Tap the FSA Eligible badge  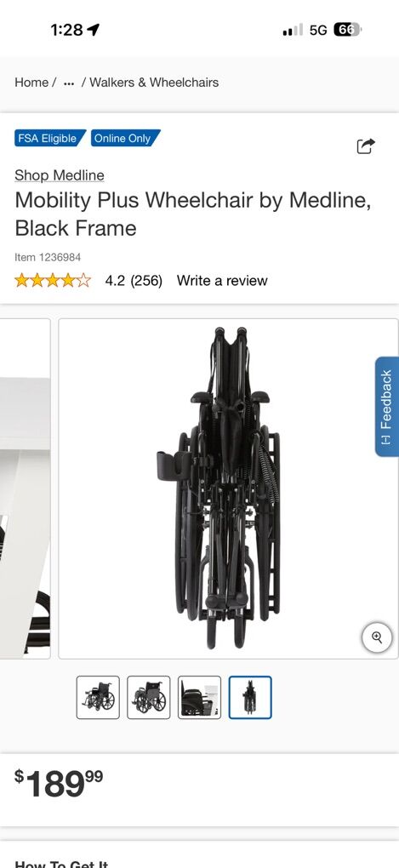point(50,138)
